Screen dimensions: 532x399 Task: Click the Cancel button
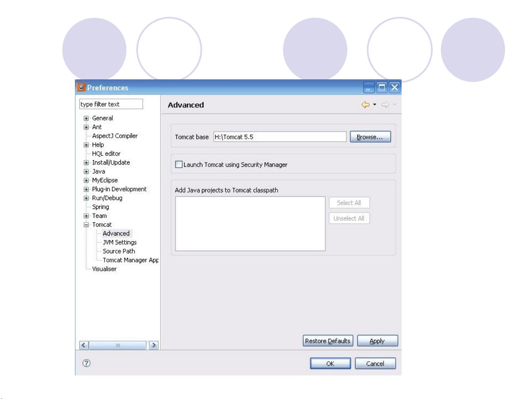[375, 364]
